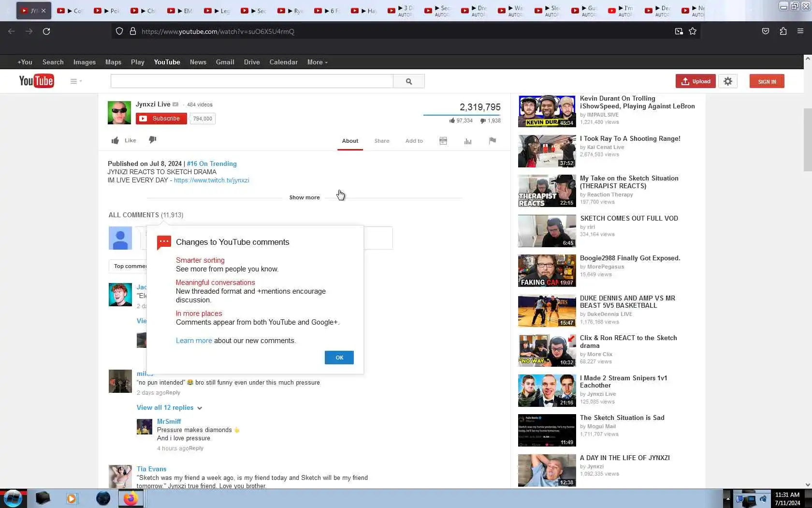Open Calendar in the Google bar
812x508 pixels.
284,62
